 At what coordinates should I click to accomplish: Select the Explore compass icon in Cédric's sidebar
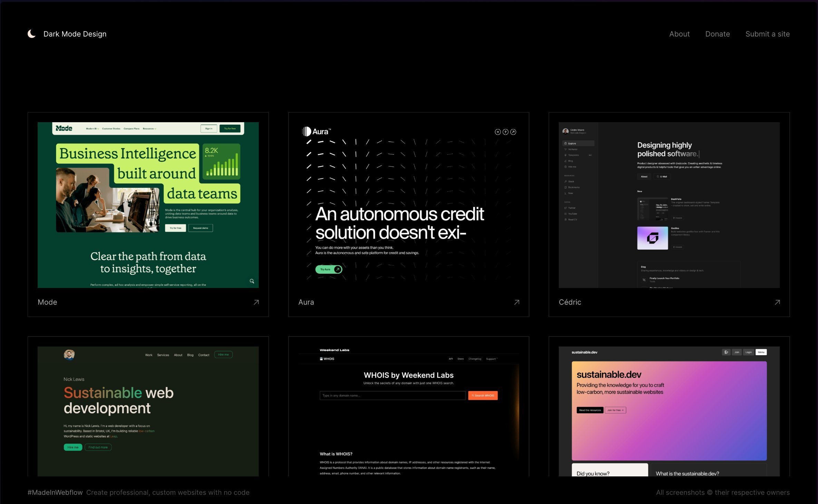point(566,143)
